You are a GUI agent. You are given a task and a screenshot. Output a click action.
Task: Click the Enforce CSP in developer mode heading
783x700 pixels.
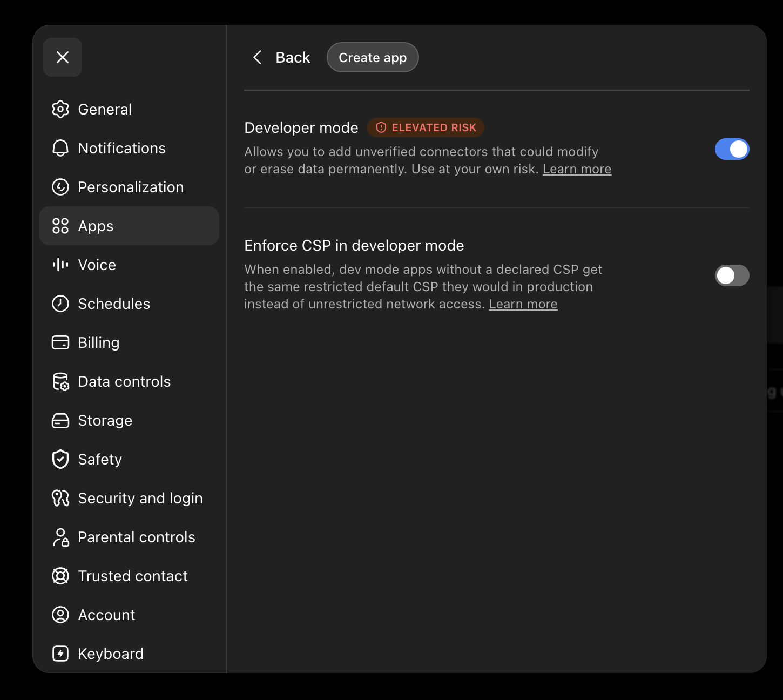tap(354, 245)
